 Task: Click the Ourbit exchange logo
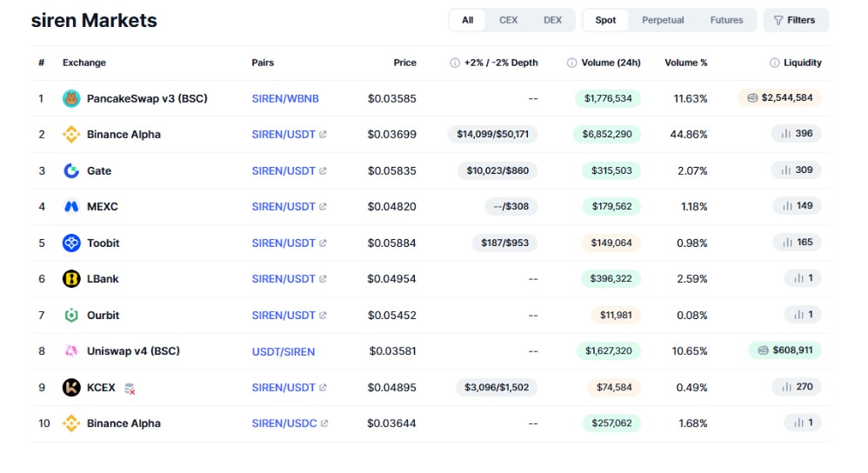tap(71, 316)
